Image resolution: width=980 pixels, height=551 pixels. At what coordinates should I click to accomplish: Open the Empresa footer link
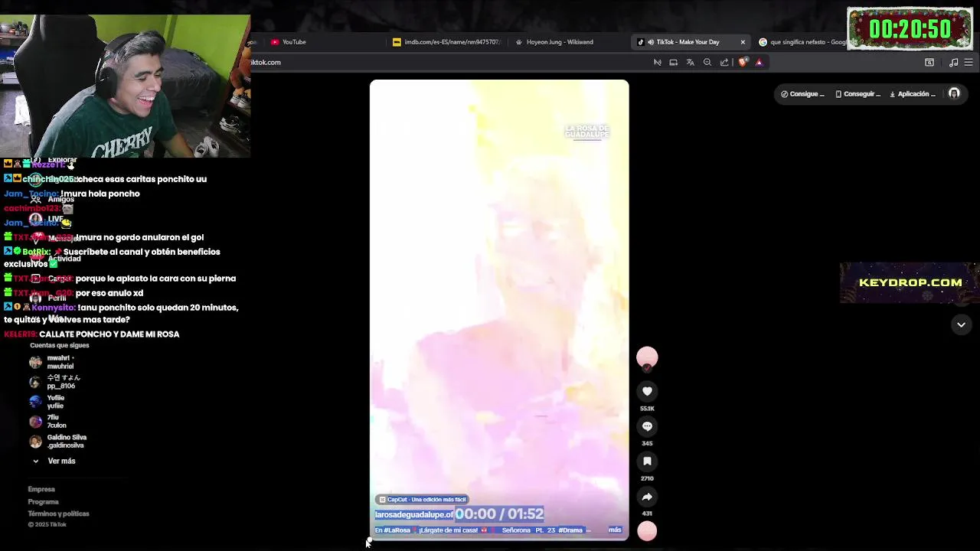[x=41, y=489]
